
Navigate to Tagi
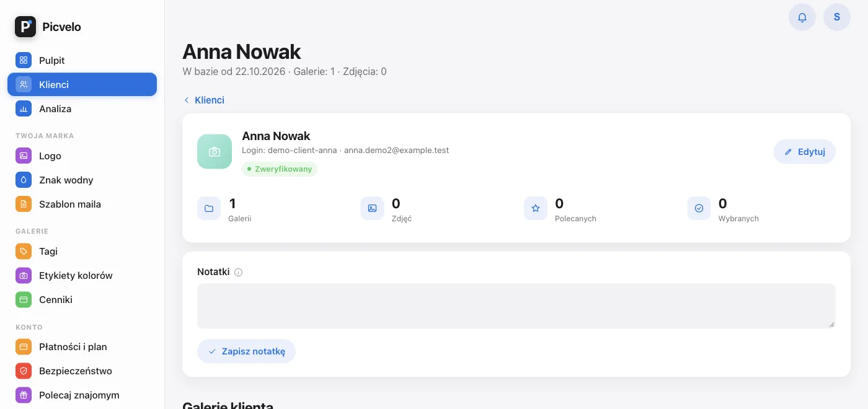pyautogui.click(x=82, y=251)
